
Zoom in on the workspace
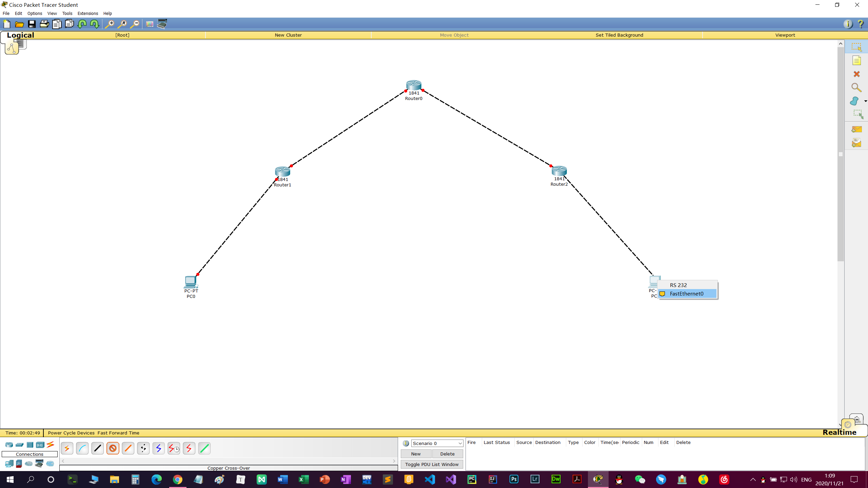click(109, 24)
